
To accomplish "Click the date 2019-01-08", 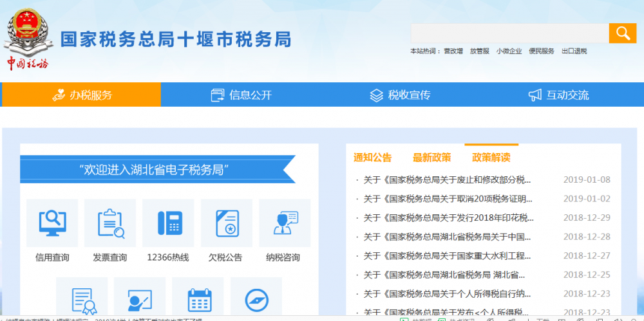I will [x=587, y=179].
